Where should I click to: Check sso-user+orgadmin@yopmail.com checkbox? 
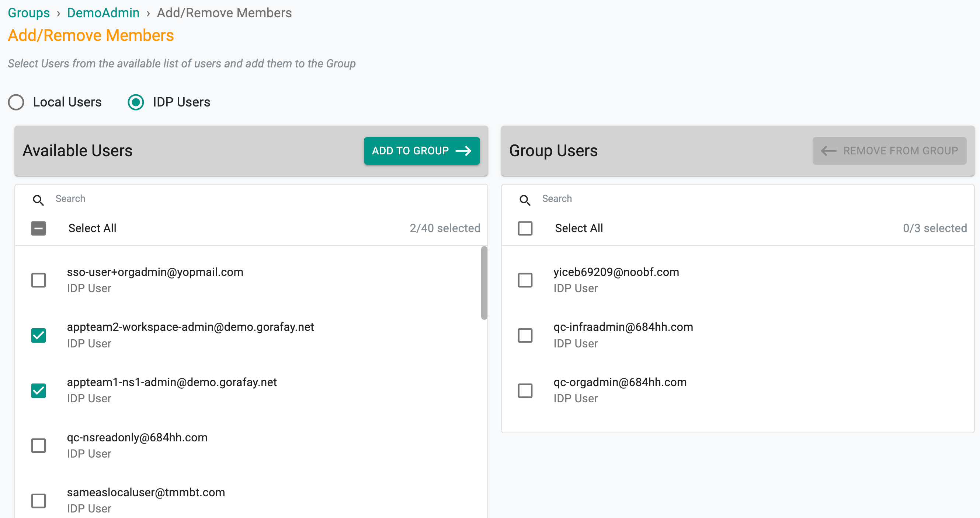(x=38, y=280)
